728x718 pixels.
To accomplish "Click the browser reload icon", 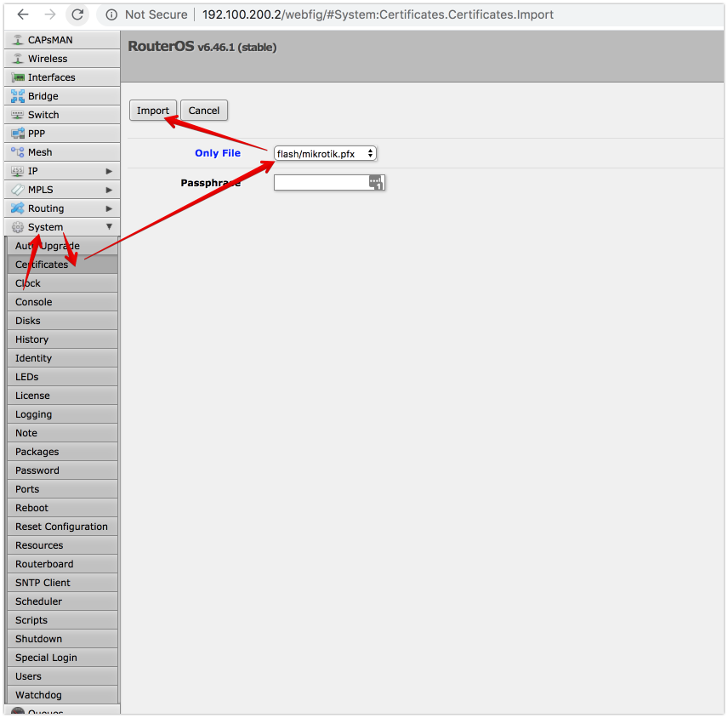I will (x=77, y=14).
